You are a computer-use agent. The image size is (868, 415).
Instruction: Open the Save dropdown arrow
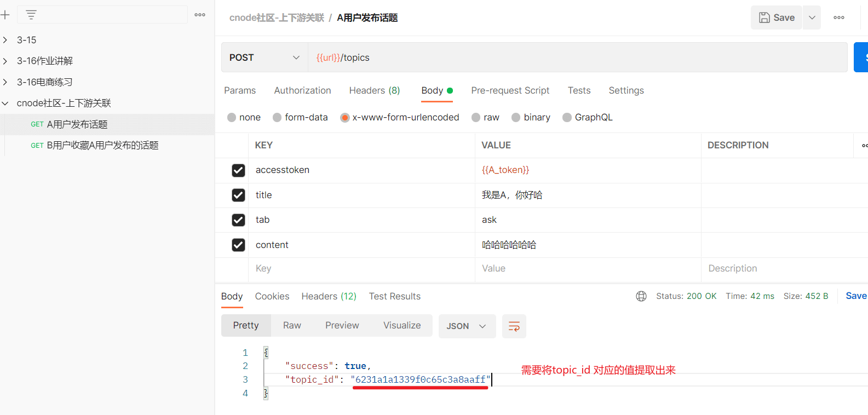[812, 18]
